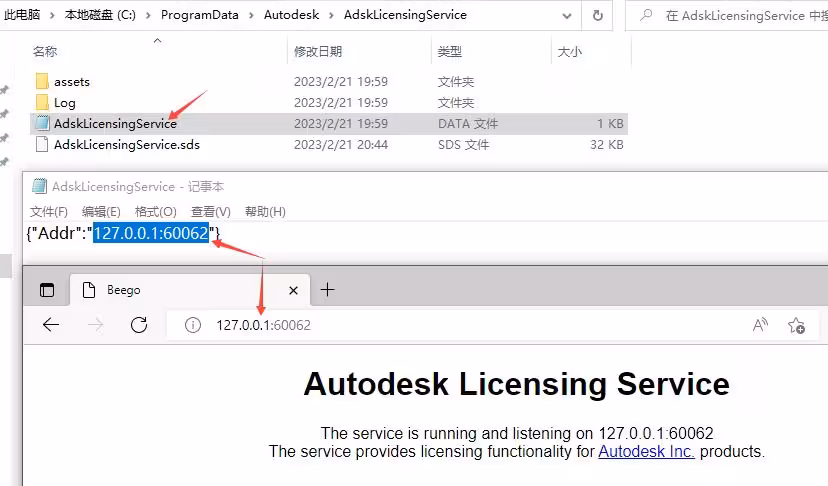View site information icon in address bar
828x486 pixels.
point(193,325)
